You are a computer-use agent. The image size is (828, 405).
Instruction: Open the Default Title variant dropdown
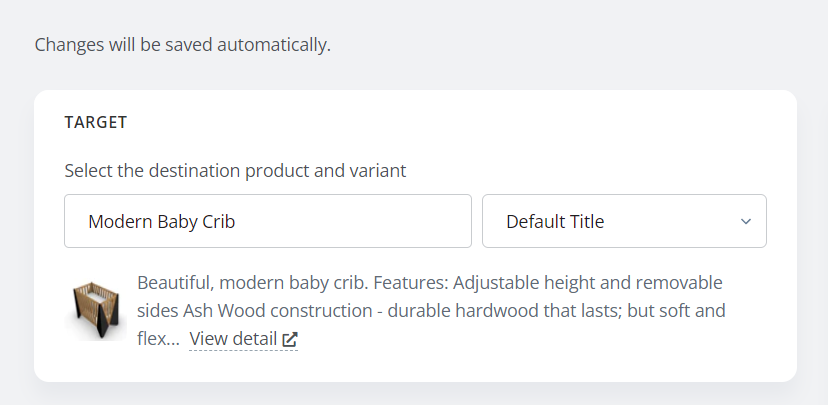tap(624, 221)
